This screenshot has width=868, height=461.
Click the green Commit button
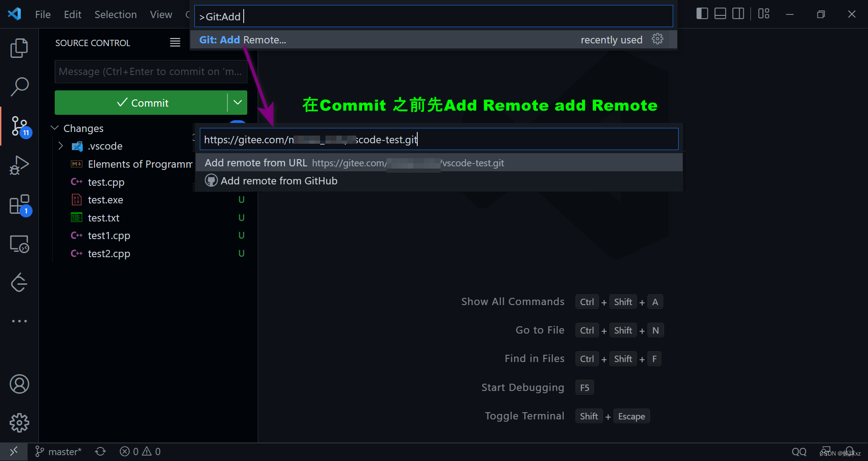141,103
